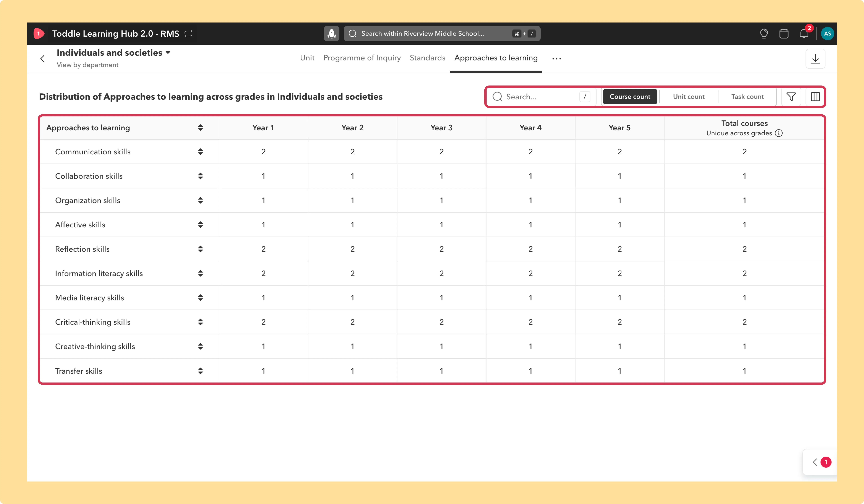Click the info icon beside Unique across grades
The height and width of the screenshot is (504, 864).
pos(779,133)
